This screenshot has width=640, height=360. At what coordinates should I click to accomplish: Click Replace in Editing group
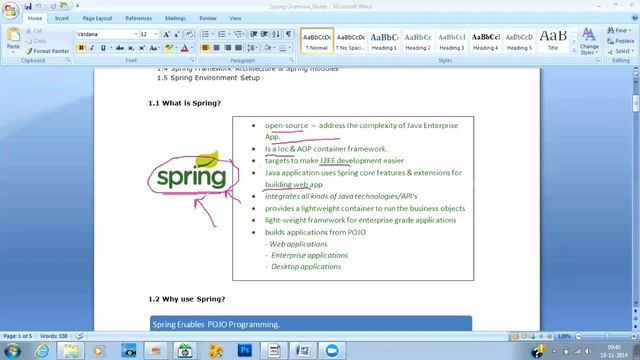coord(620,41)
